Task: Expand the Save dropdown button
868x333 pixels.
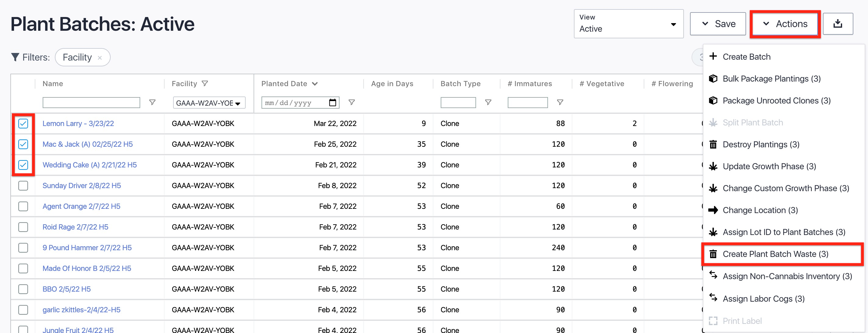Action: point(718,23)
